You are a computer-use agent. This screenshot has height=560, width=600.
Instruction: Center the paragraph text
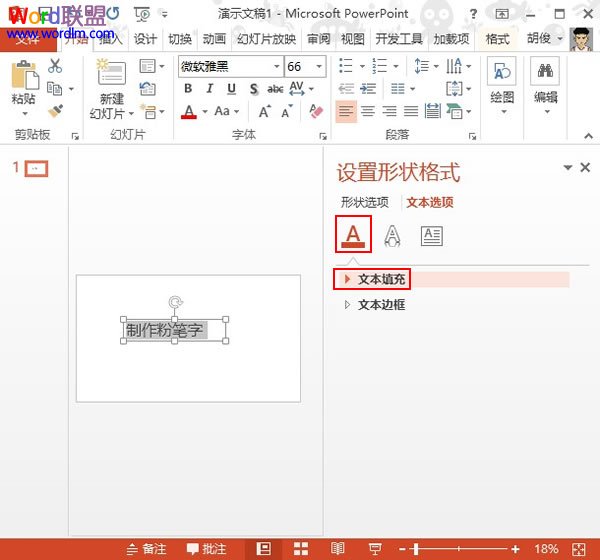(x=368, y=111)
